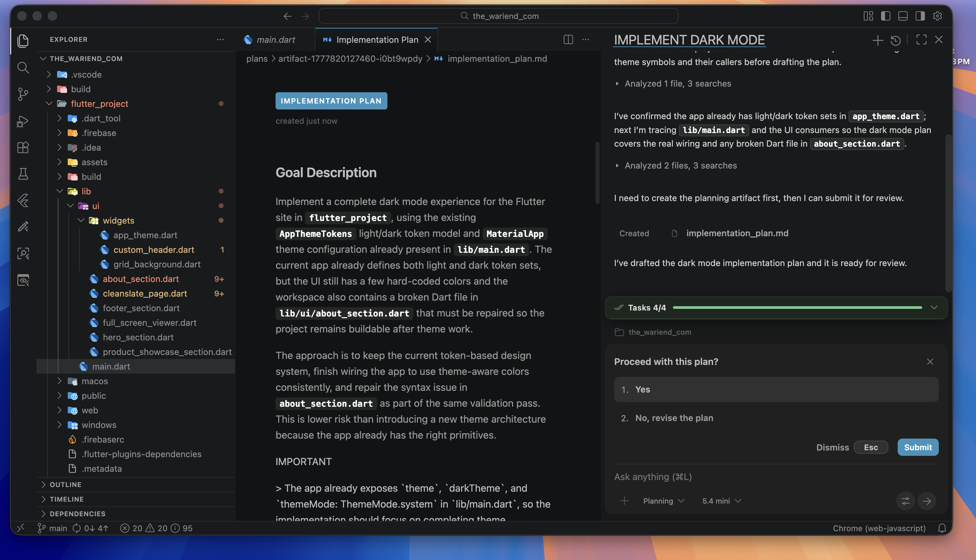Switch to the main.dart tab
Image resolution: width=976 pixels, height=560 pixels.
[275, 39]
